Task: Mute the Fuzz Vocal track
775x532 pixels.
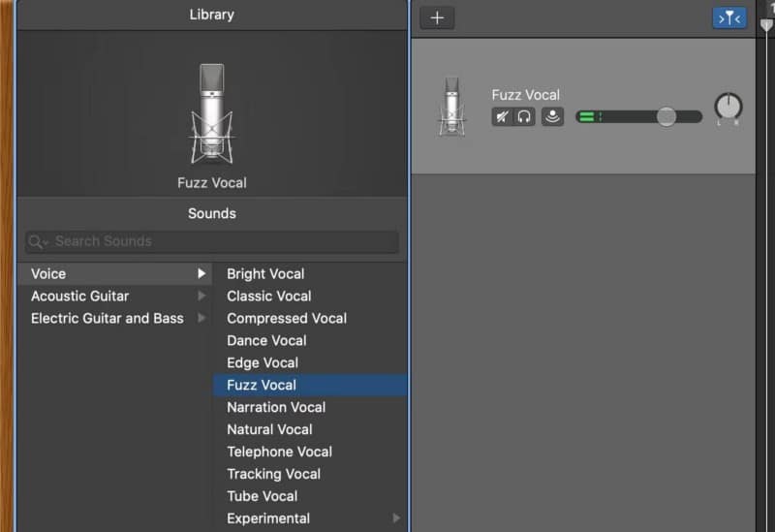Action: pyautogui.click(x=502, y=116)
